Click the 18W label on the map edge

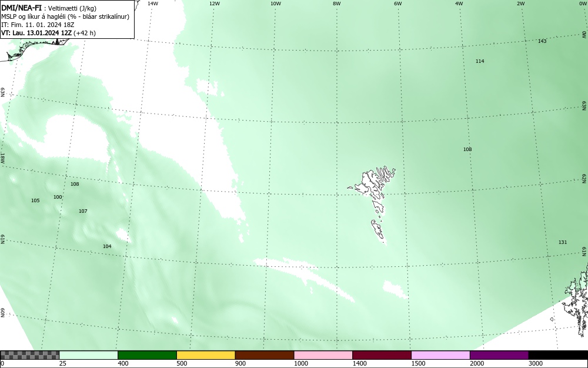(x=2, y=158)
